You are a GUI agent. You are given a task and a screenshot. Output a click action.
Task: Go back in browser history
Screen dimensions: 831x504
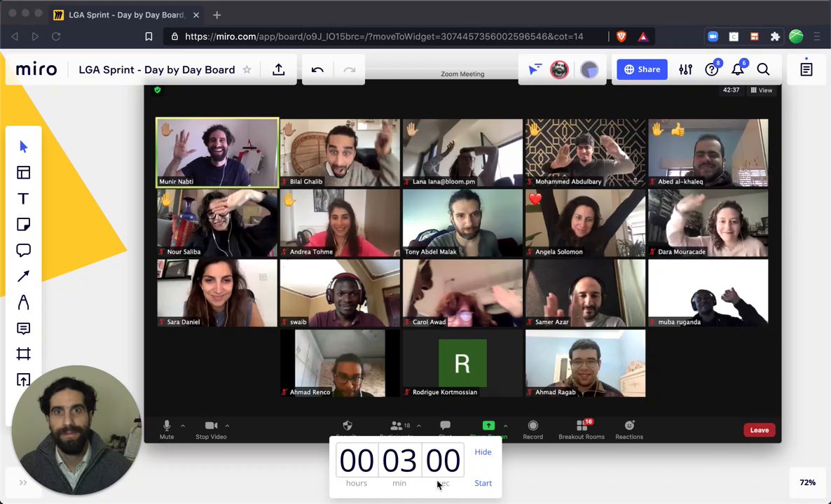click(x=15, y=36)
